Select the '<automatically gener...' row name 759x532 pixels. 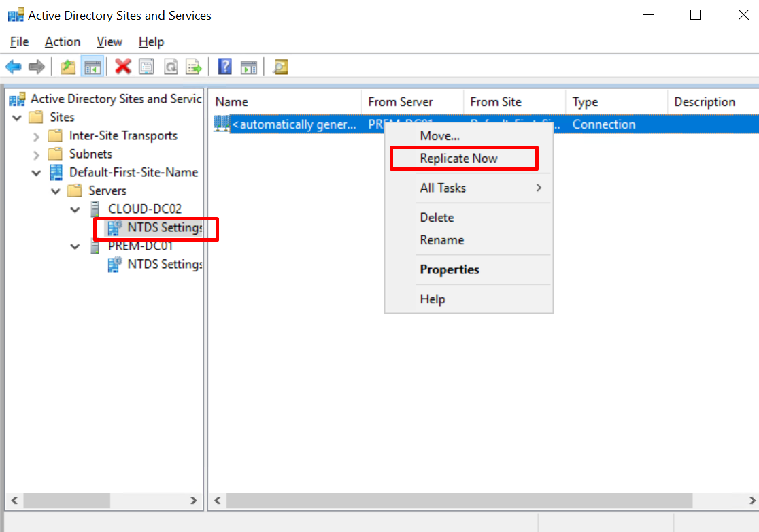tap(294, 124)
